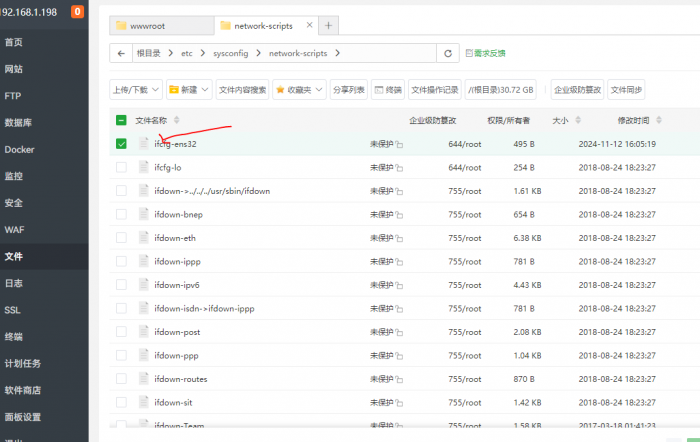
Task: Sort by 修改时间 using sort arrows
Action: [x=656, y=121]
